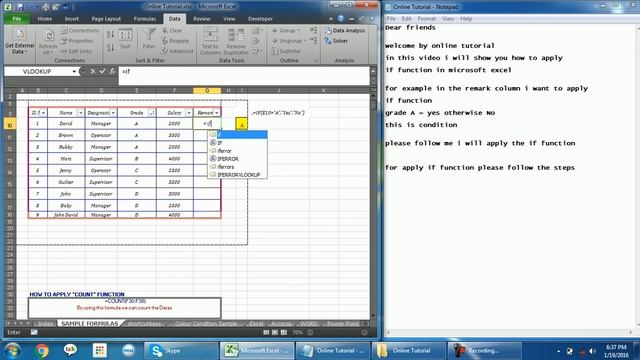Click the zoom out button
Image resolution: width=640 pixels, height=360 pixels.
tap(310, 333)
